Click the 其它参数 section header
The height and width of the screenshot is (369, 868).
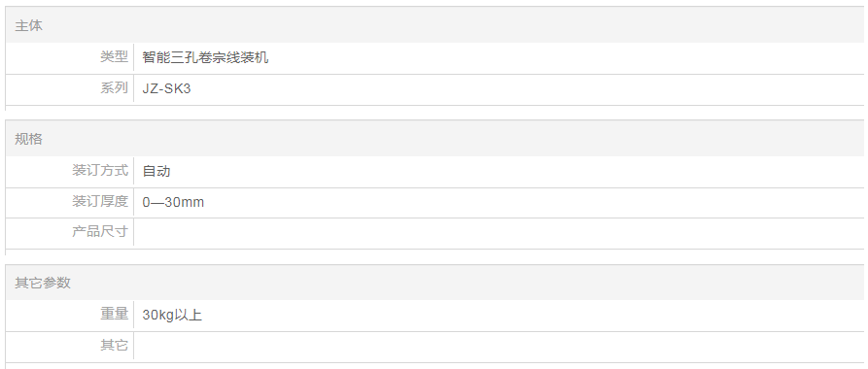tap(43, 283)
